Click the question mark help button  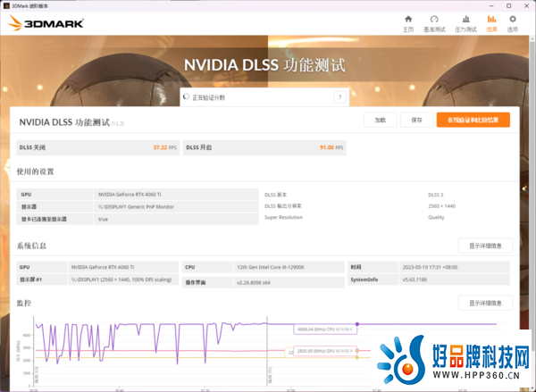[339, 97]
